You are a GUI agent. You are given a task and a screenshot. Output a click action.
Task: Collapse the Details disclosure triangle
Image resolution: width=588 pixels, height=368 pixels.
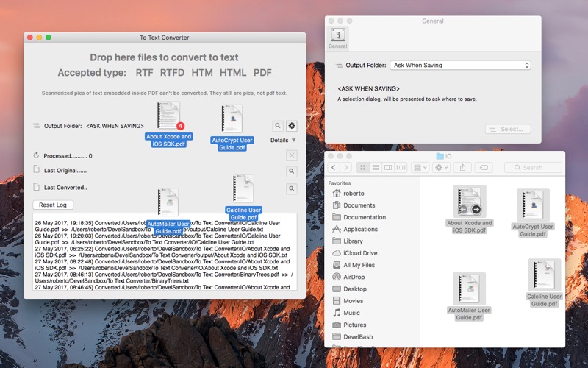tap(294, 140)
